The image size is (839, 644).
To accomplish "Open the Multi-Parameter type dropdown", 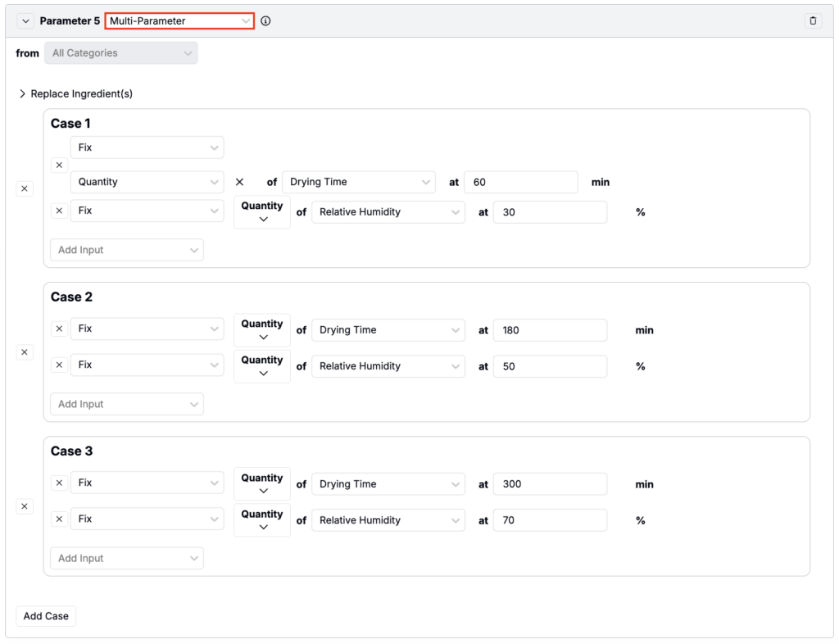I will (179, 20).
